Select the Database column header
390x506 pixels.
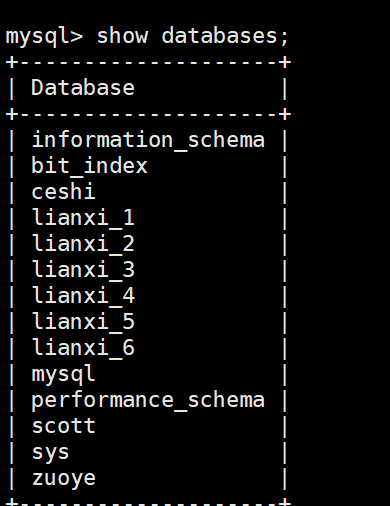click(x=83, y=88)
